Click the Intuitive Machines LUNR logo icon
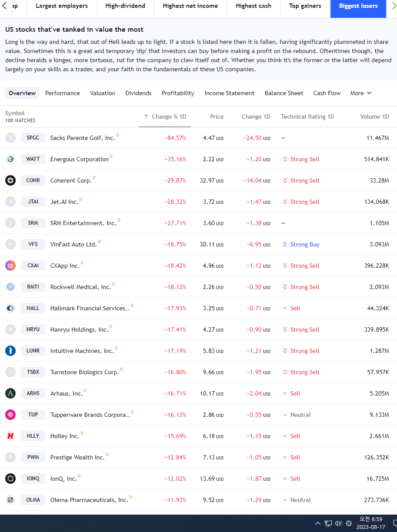 click(x=10, y=351)
